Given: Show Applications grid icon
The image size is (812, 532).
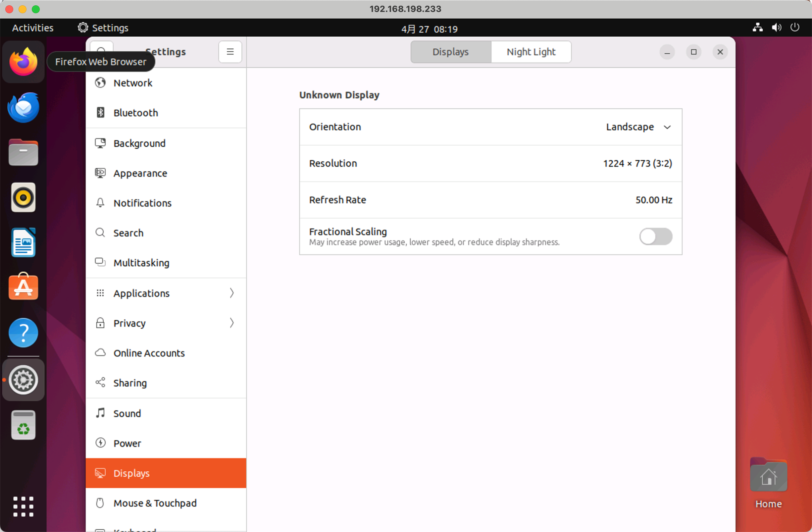Looking at the screenshot, I should 23,506.
